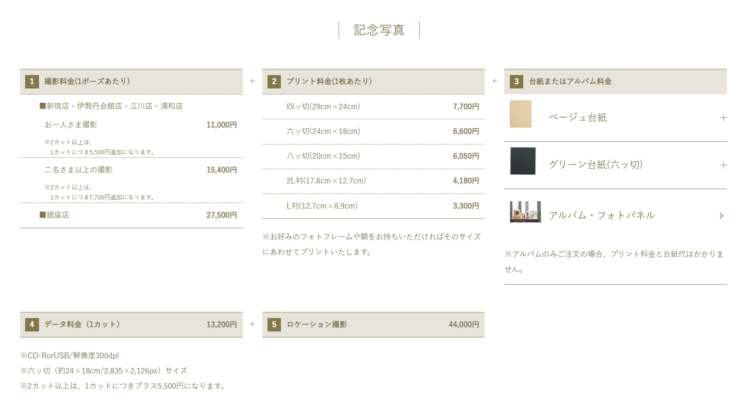Expand the ベージュ台紙 plus icon
Screen dimensions: 750x402
723,118
